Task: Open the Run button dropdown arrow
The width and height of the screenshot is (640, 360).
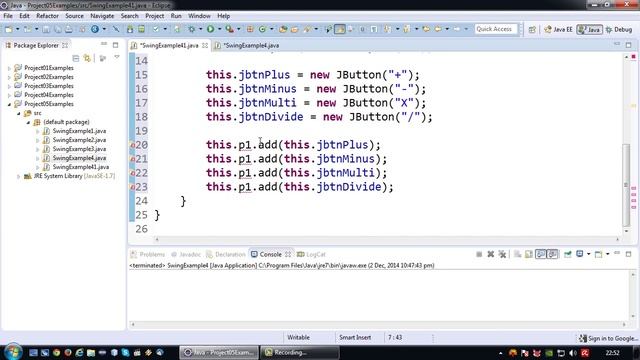Action: click(220, 29)
